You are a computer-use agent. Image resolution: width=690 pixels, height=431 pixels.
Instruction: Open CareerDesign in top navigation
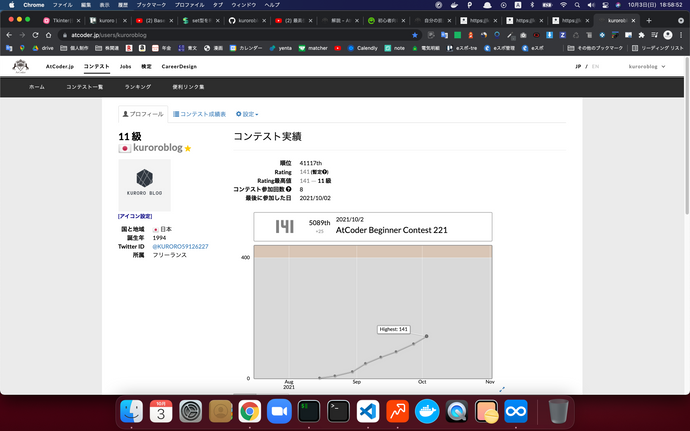pos(179,66)
